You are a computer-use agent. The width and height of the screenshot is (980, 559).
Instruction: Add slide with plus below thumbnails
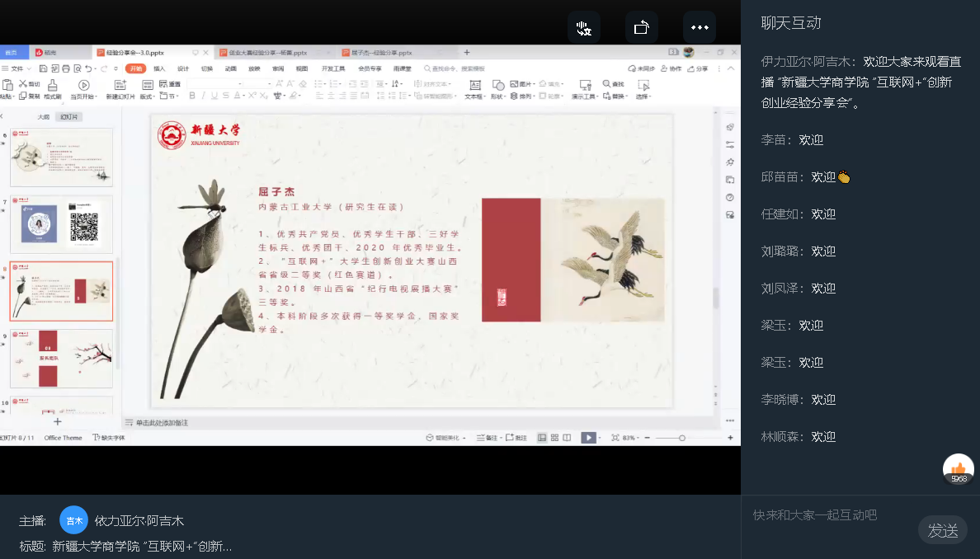[x=58, y=421]
